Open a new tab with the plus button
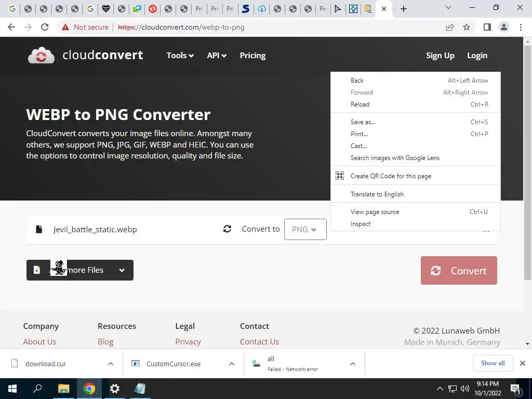 pyautogui.click(x=403, y=9)
